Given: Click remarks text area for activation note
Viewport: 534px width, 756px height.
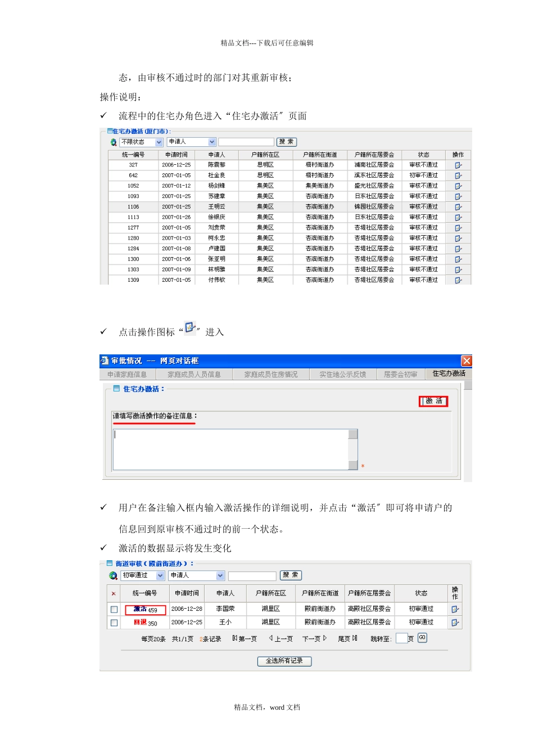Looking at the screenshot, I should 230,449.
